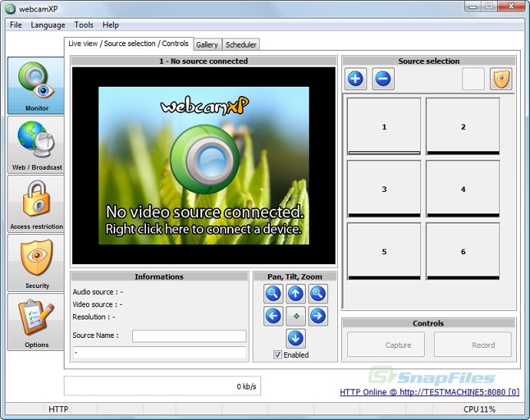Select source slot 6
530x420 pixels.
pyautogui.click(x=463, y=251)
